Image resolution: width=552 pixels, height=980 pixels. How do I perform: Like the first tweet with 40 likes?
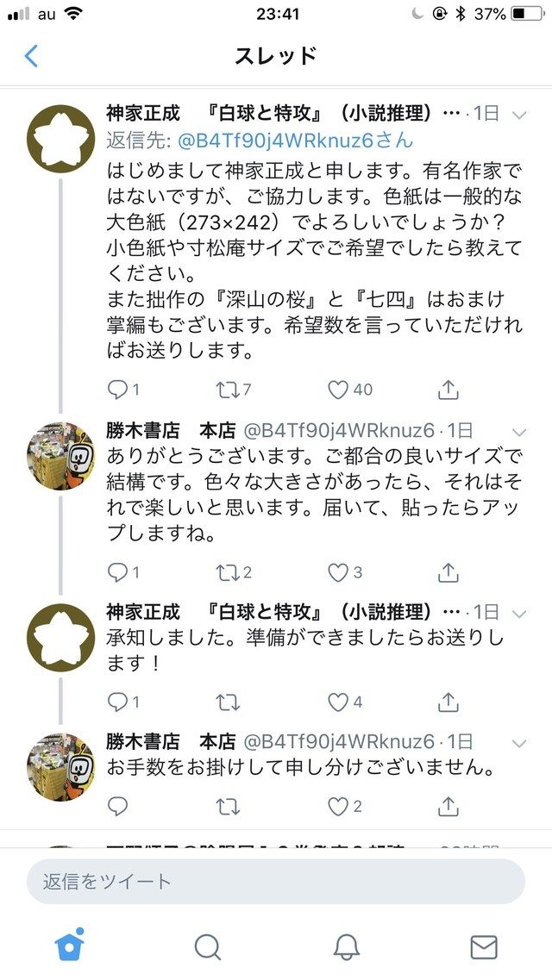point(337,390)
